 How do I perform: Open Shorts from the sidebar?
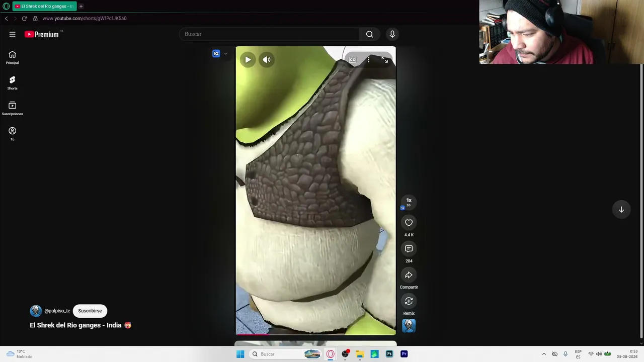click(13, 83)
